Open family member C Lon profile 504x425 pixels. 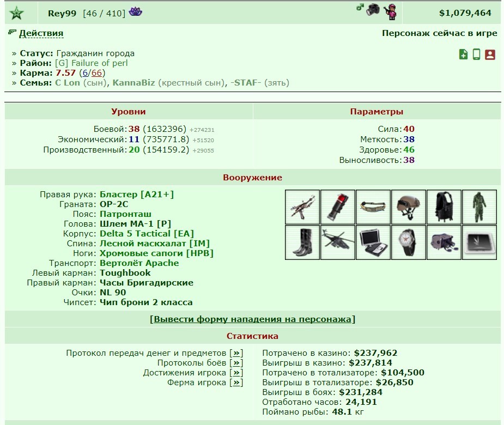[x=68, y=83]
